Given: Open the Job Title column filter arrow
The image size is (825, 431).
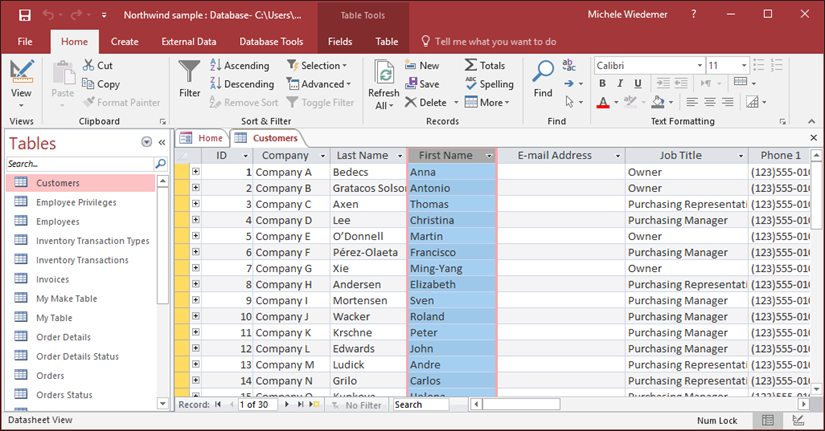Looking at the screenshot, I should click(740, 156).
